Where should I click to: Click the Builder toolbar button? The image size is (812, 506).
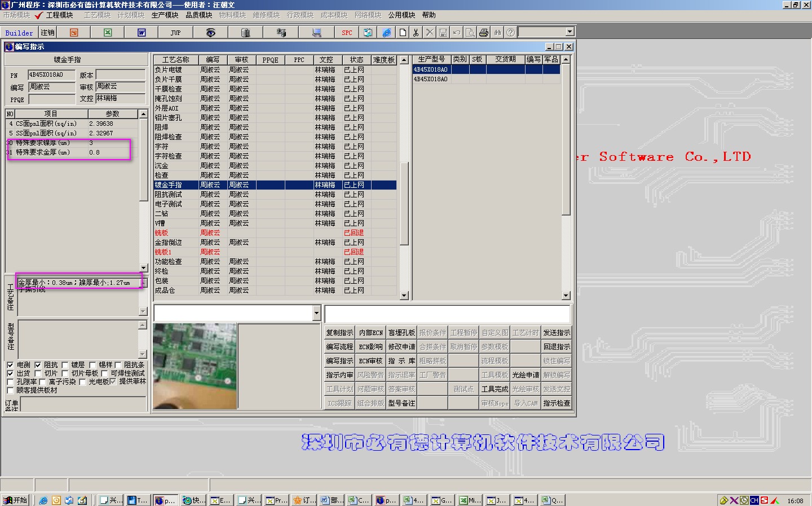coord(19,33)
